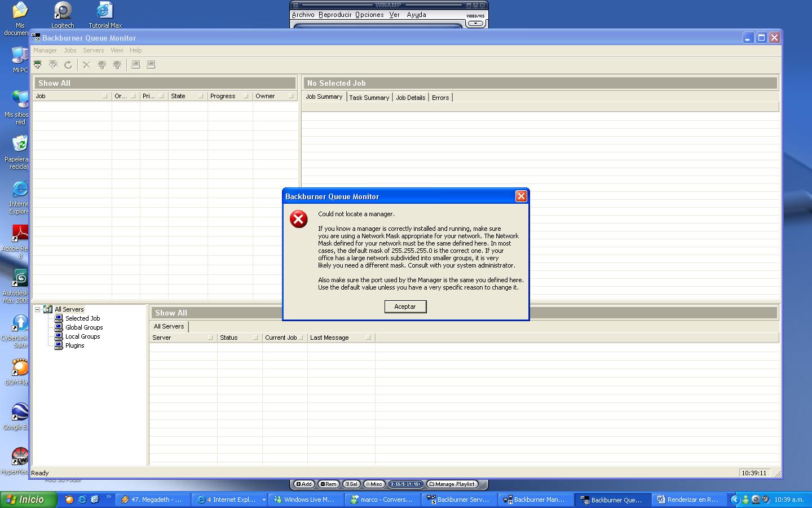Image resolution: width=812 pixels, height=508 pixels.
Task: Switch to the Task Summary tab
Action: [369, 98]
